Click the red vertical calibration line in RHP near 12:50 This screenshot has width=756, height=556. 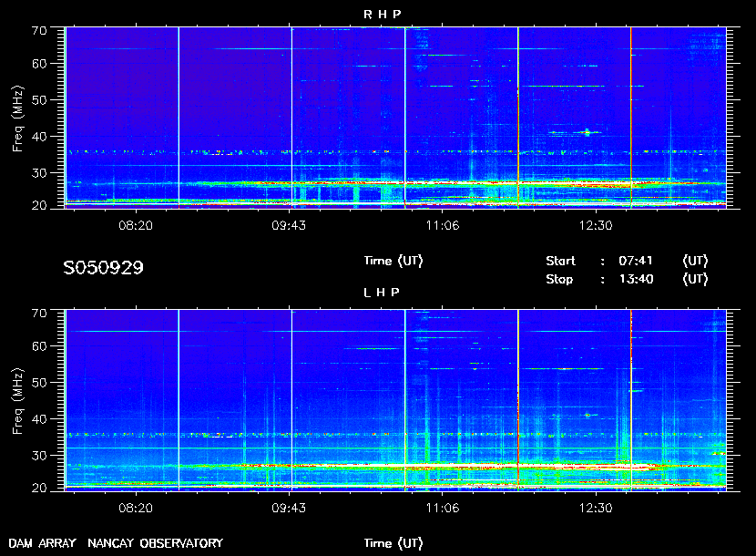[630, 118]
